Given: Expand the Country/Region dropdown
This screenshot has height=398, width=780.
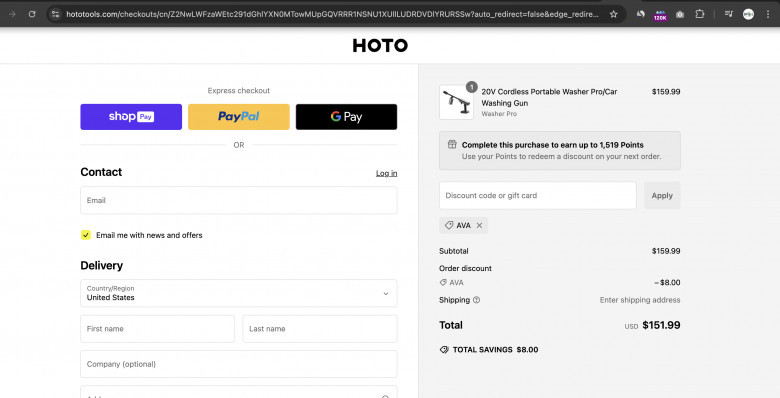Looking at the screenshot, I should pos(239,293).
